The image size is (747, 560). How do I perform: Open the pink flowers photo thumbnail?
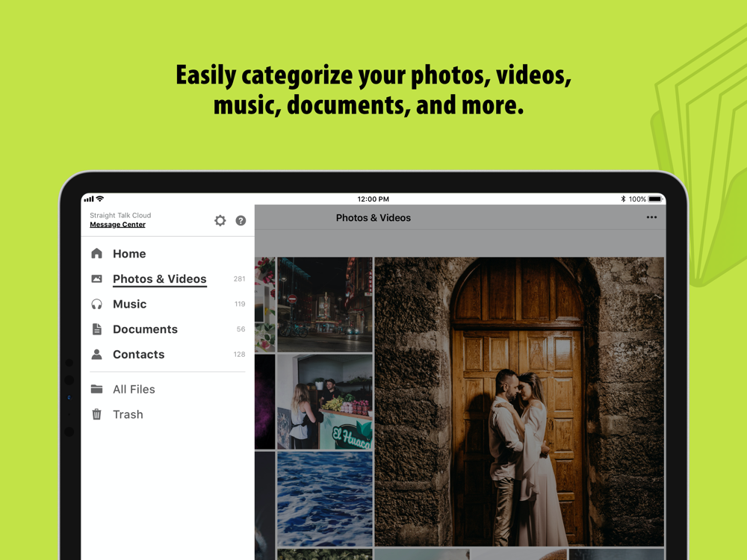pos(265,305)
